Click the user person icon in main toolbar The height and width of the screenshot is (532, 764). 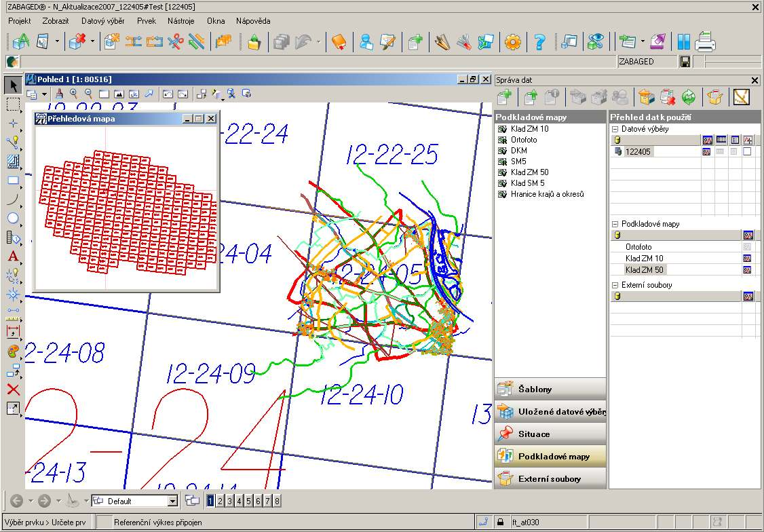pos(366,42)
